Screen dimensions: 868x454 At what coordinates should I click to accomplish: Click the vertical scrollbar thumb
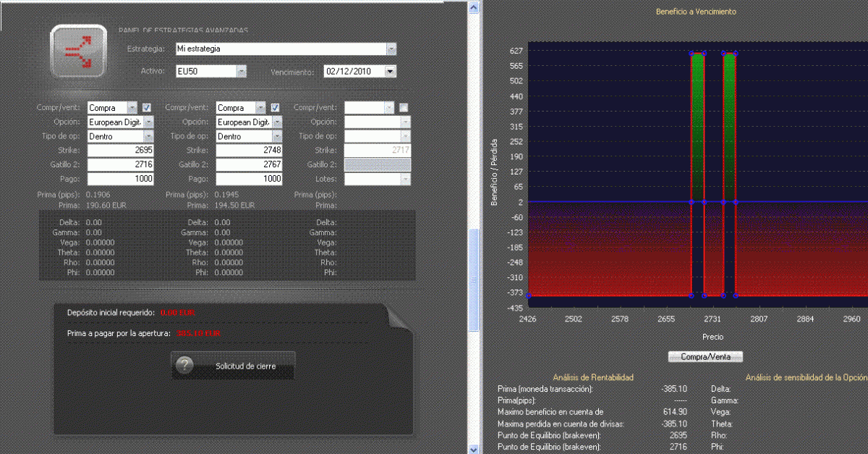474,279
